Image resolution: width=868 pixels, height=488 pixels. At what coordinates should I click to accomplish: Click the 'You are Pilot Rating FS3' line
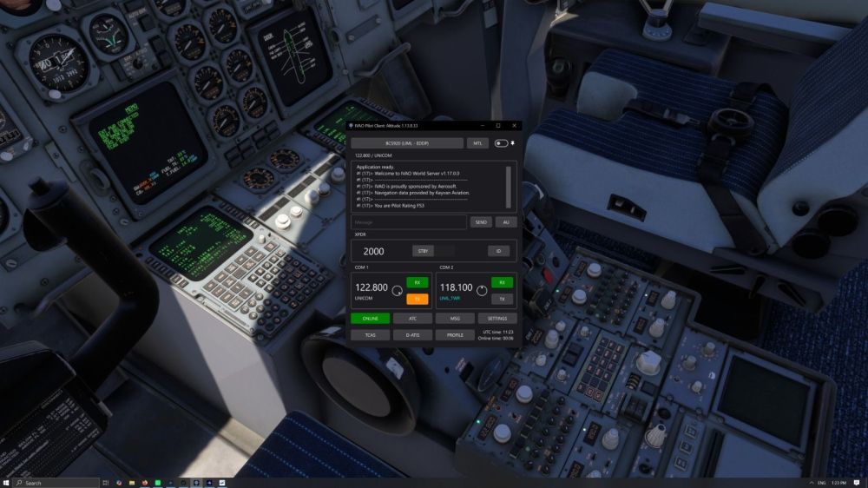pos(391,206)
